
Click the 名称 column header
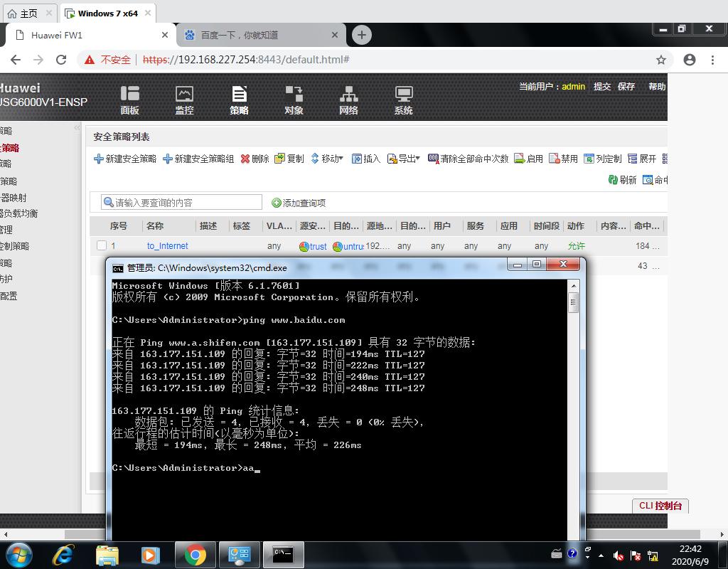pos(155,225)
